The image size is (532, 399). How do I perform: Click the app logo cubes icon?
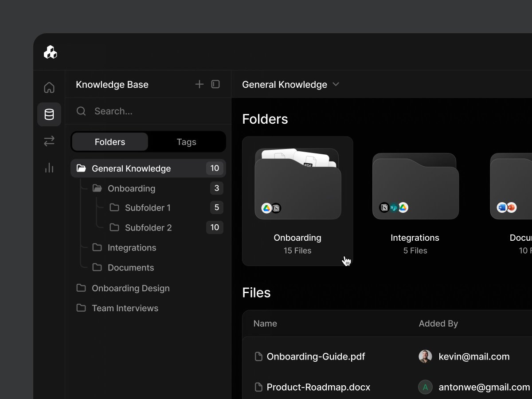[x=51, y=52]
